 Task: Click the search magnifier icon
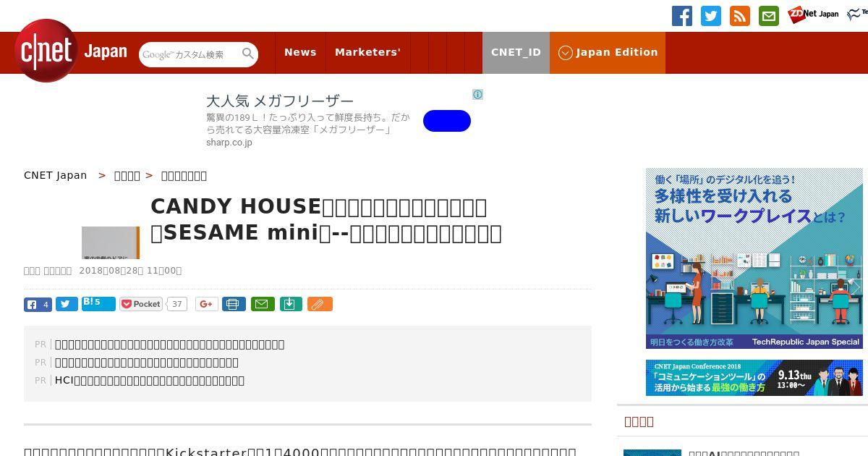248,54
